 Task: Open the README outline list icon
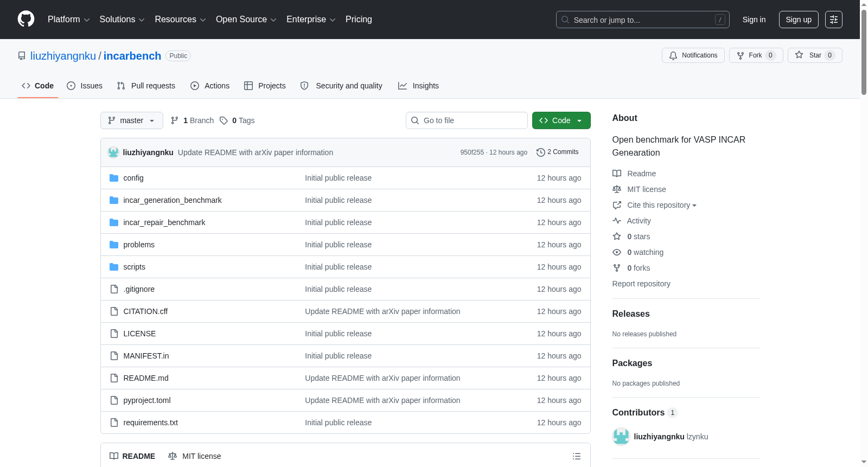coord(577,456)
